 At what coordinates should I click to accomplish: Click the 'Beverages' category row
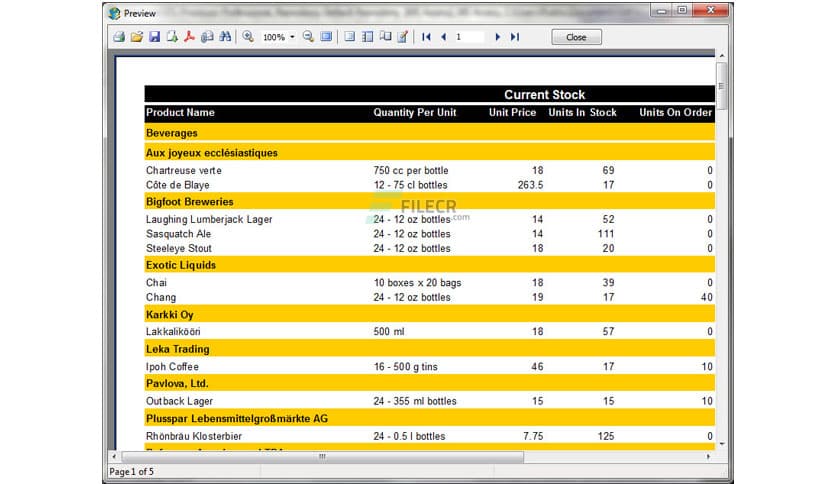(x=429, y=133)
